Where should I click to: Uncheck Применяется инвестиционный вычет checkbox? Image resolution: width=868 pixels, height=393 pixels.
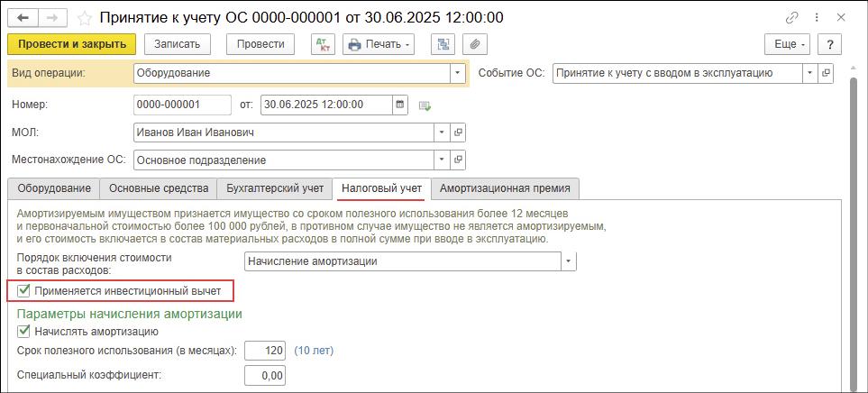click(24, 291)
